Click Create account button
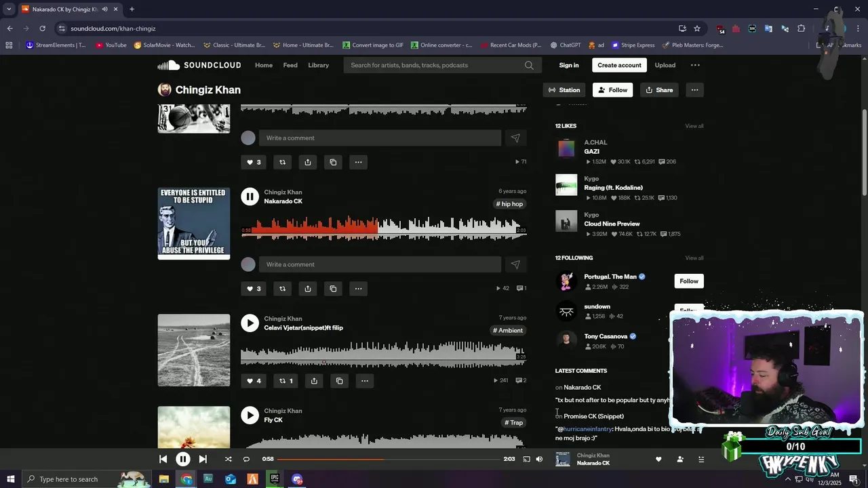Image resolution: width=868 pixels, height=488 pixels. tap(619, 65)
